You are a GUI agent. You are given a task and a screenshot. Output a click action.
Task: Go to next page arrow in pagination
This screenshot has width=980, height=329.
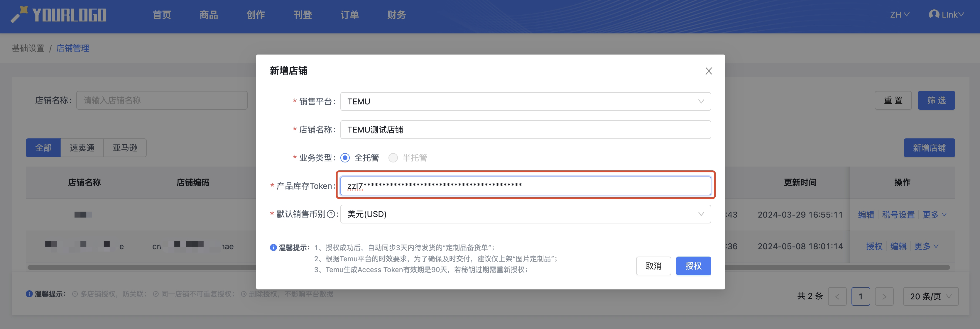(x=884, y=297)
